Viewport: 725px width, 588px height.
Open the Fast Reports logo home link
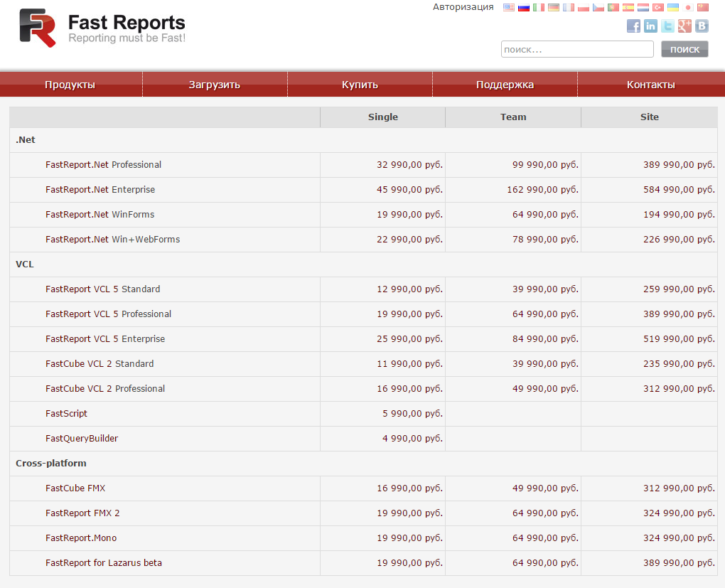pyautogui.click(x=102, y=28)
